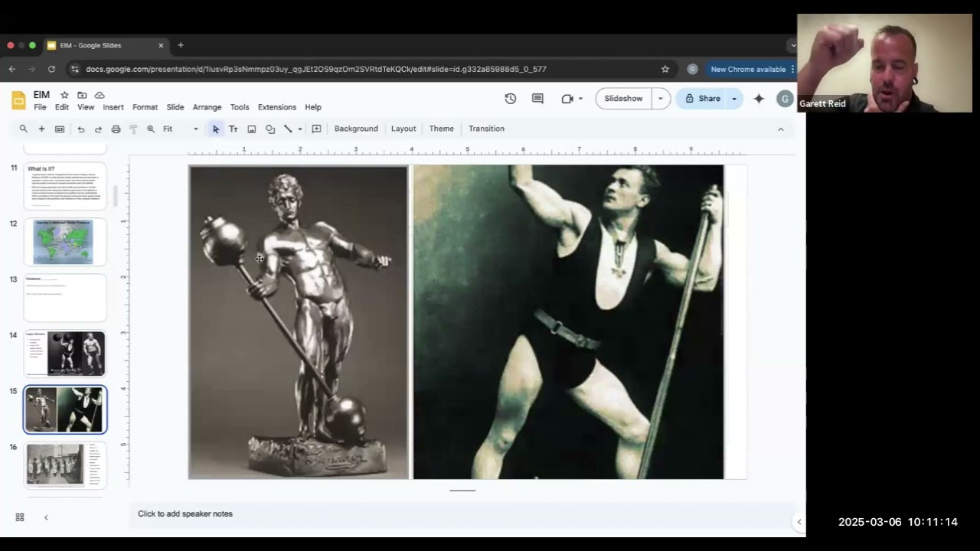Undo the last action
The height and width of the screenshot is (551, 980).
[x=80, y=129]
